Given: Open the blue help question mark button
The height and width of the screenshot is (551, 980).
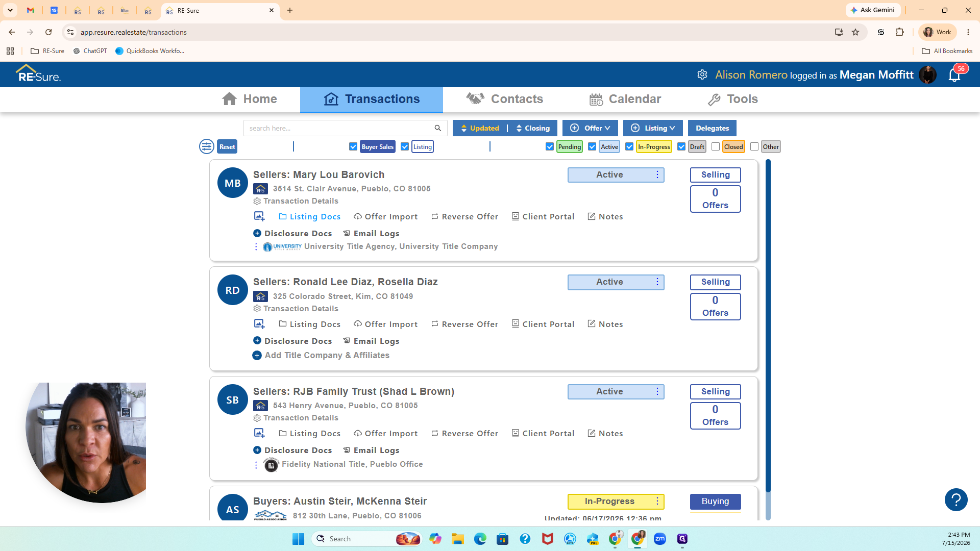Looking at the screenshot, I should pos(956,499).
